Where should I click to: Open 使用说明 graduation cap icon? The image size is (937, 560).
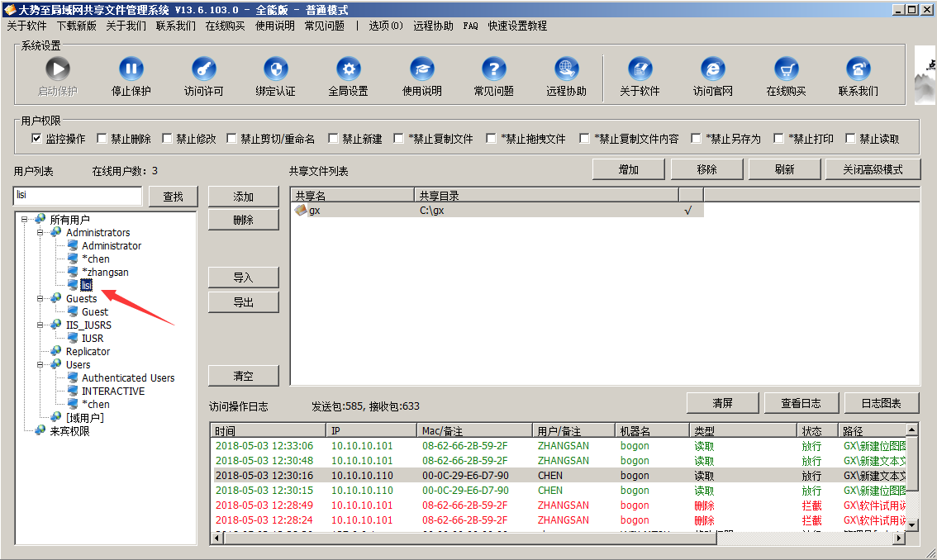click(421, 69)
